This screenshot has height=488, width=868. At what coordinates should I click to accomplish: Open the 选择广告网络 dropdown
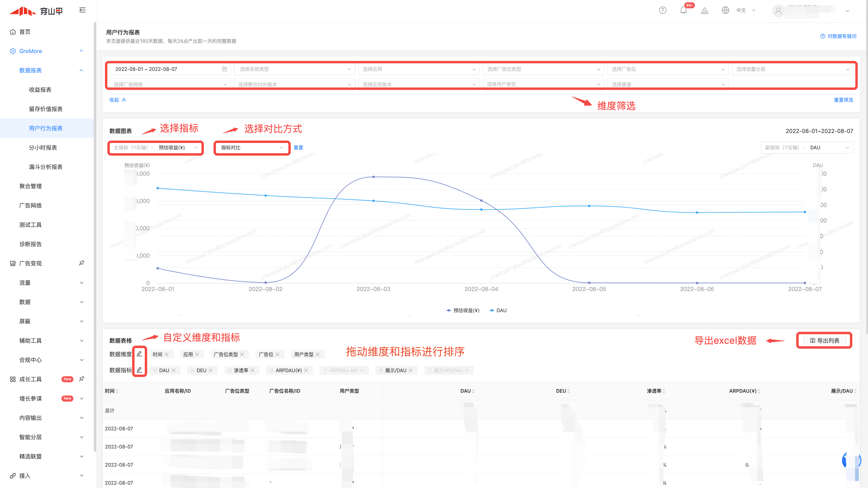[x=170, y=84]
